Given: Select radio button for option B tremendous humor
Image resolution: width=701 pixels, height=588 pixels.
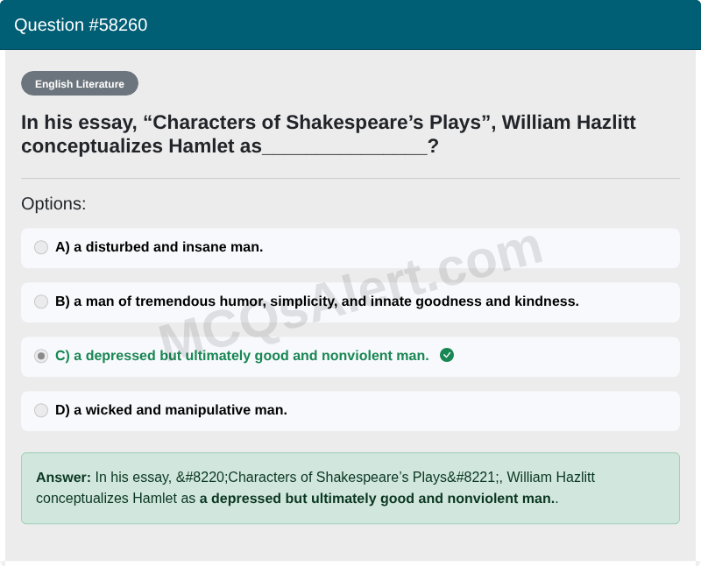Looking at the screenshot, I should pyautogui.click(x=41, y=301).
